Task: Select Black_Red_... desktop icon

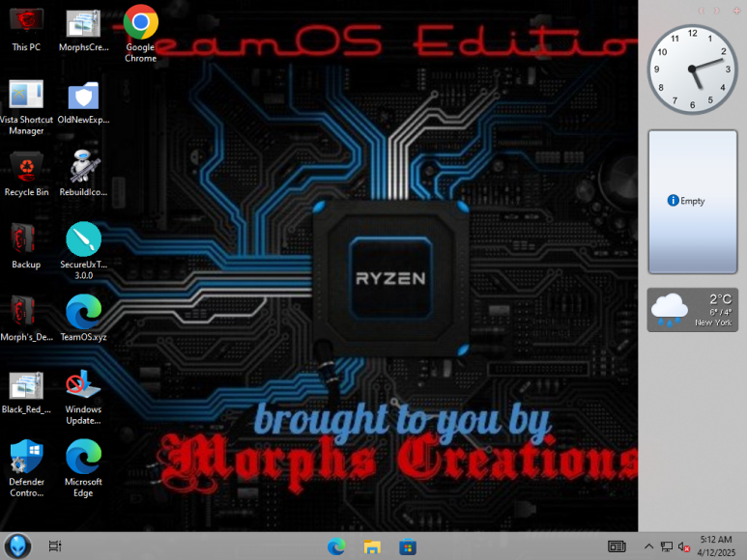Action: point(26,392)
